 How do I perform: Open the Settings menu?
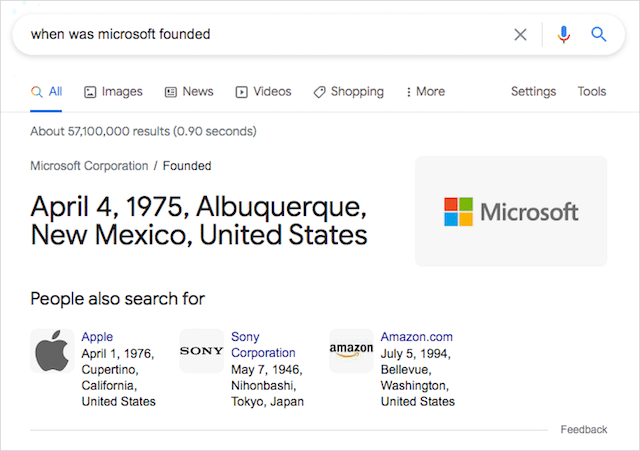click(x=533, y=92)
